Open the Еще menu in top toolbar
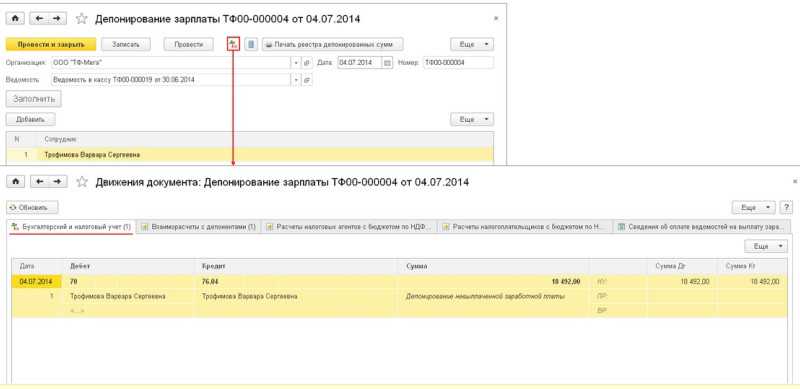The width and height of the screenshot is (800, 389). pos(471,44)
